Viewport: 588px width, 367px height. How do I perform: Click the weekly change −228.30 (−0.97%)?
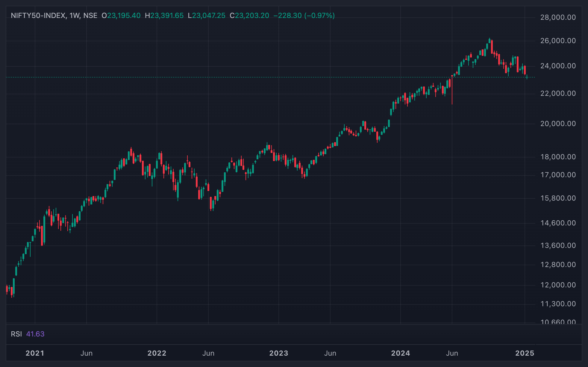[304, 16]
